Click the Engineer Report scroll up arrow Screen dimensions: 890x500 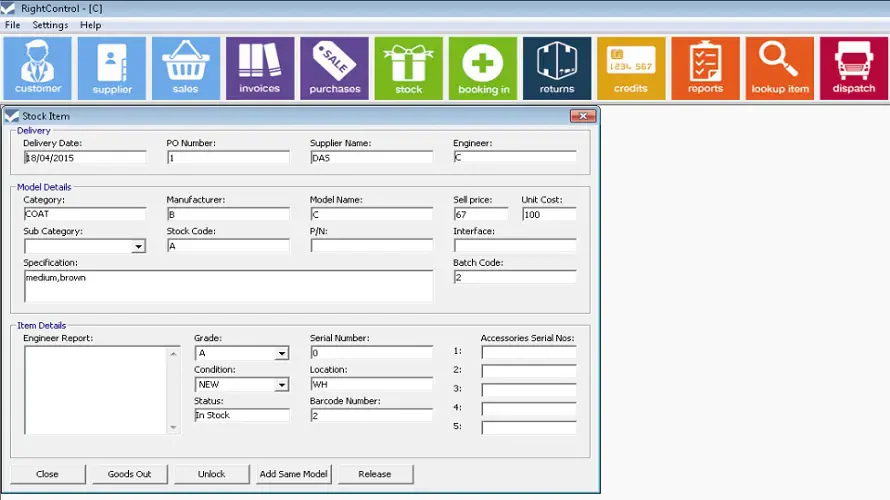click(173, 354)
